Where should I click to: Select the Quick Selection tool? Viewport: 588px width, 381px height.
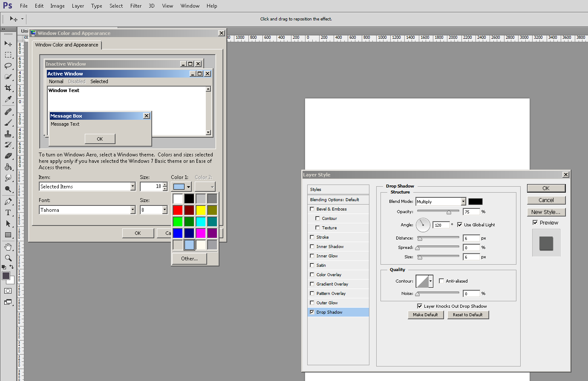pyautogui.click(x=8, y=77)
